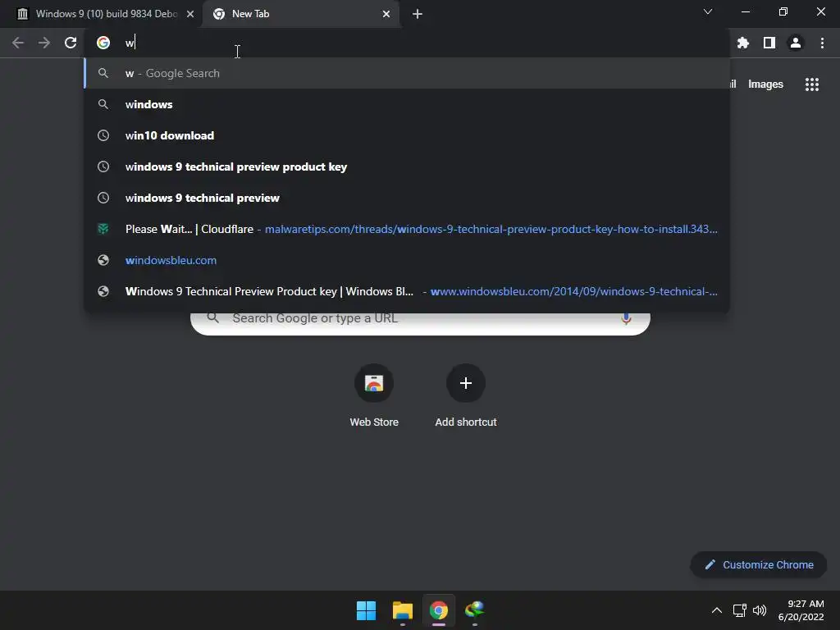
Task: Pick 'windows 9 technical preview' suggestion
Action: (407, 198)
